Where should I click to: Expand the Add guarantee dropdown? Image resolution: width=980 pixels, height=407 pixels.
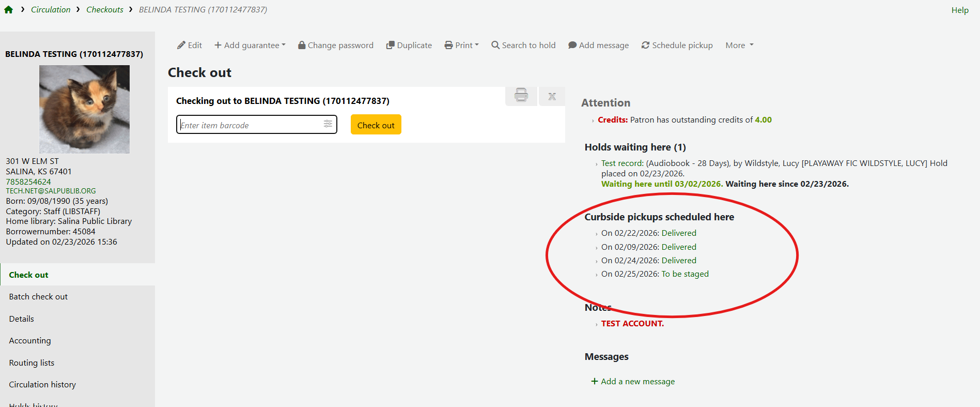pyautogui.click(x=250, y=46)
